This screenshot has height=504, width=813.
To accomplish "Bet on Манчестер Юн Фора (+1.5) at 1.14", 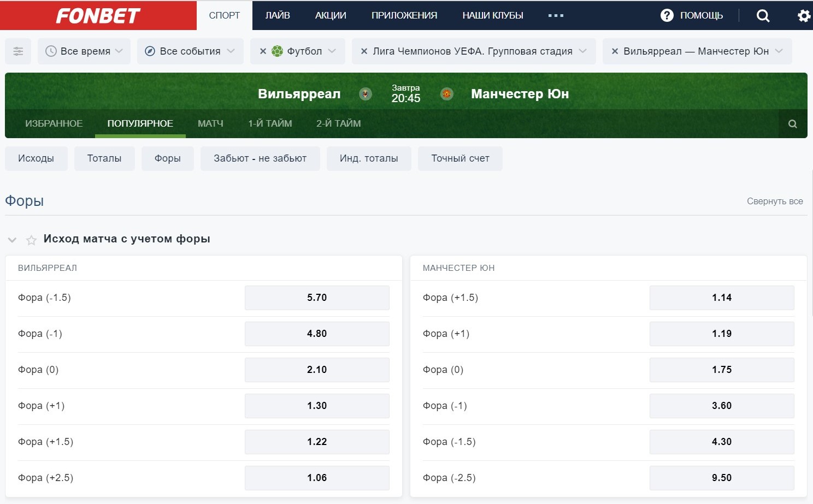I will 722,298.
